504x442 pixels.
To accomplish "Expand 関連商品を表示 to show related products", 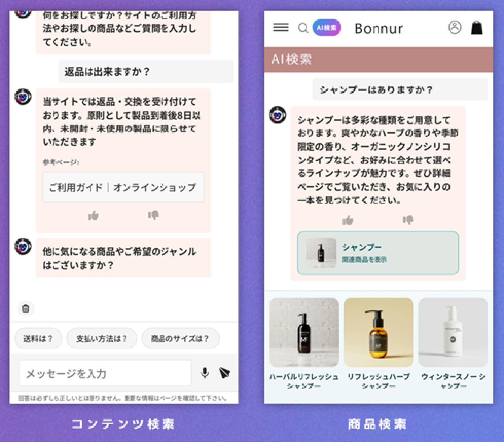I will pyautogui.click(x=365, y=259).
